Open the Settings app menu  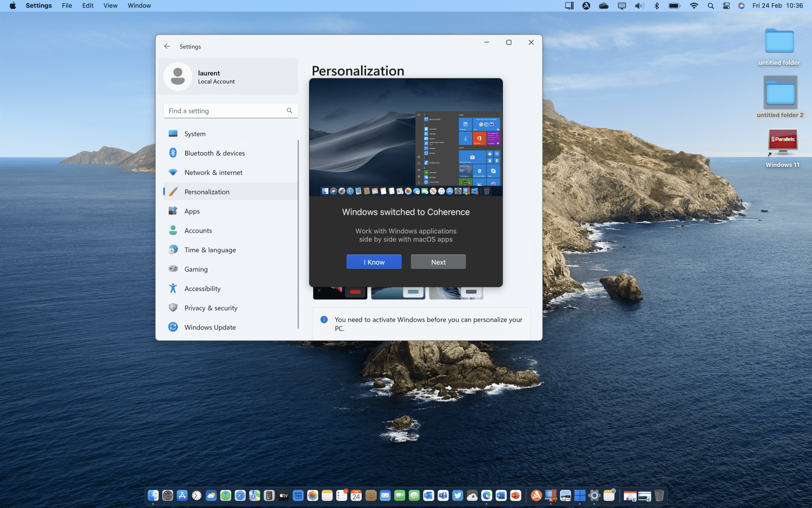tap(39, 6)
